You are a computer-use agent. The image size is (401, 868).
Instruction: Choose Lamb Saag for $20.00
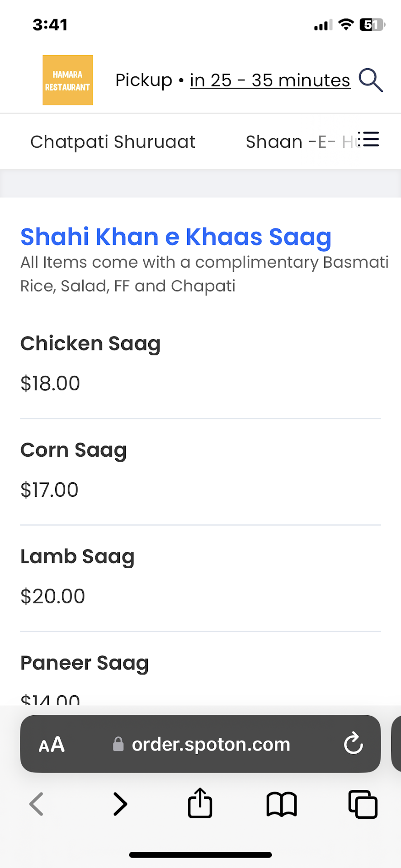tap(77, 557)
